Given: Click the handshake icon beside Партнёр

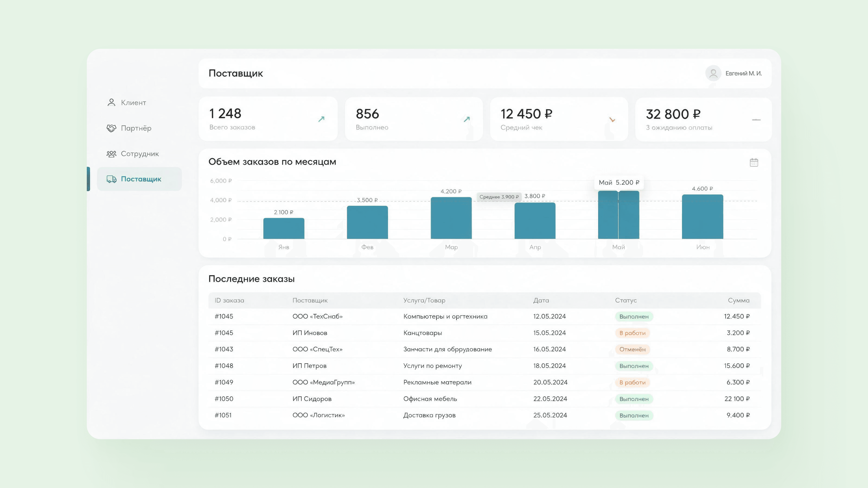Looking at the screenshot, I should [111, 128].
